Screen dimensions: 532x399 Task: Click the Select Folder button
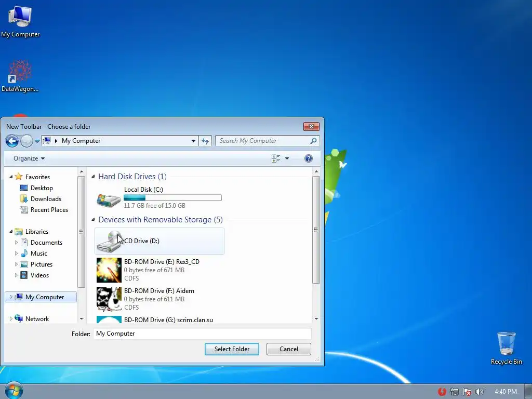coord(232,349)
